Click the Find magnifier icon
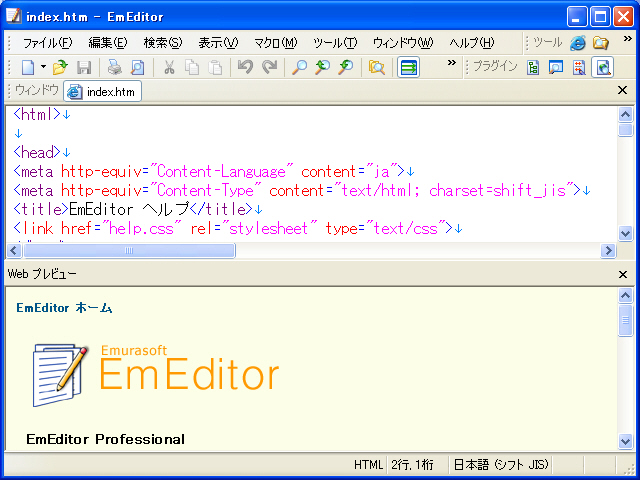The width and height of the screenshot is (640, 480). (299, 67)
